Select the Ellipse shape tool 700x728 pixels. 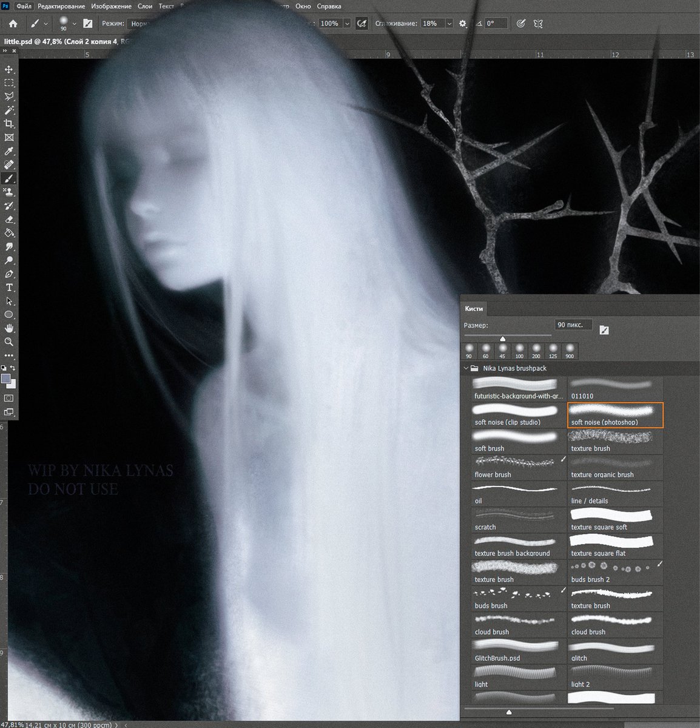(x=9, y=315)
